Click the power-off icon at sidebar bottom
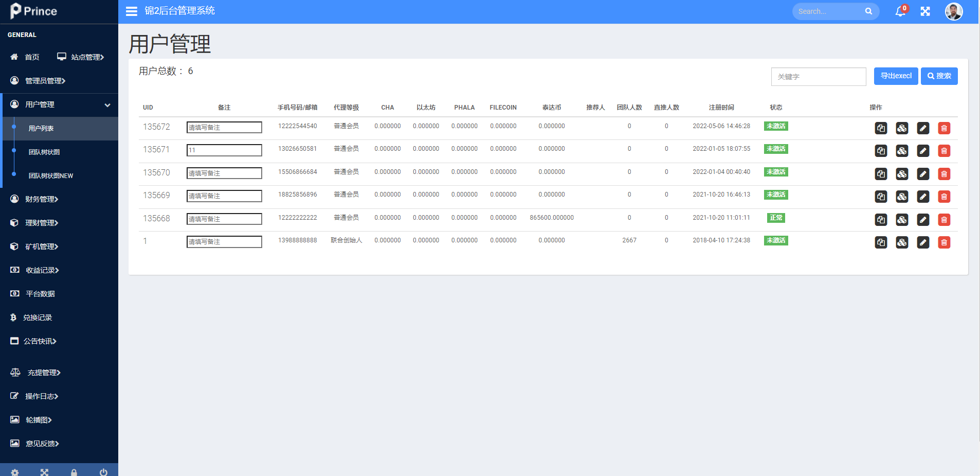 104,472
